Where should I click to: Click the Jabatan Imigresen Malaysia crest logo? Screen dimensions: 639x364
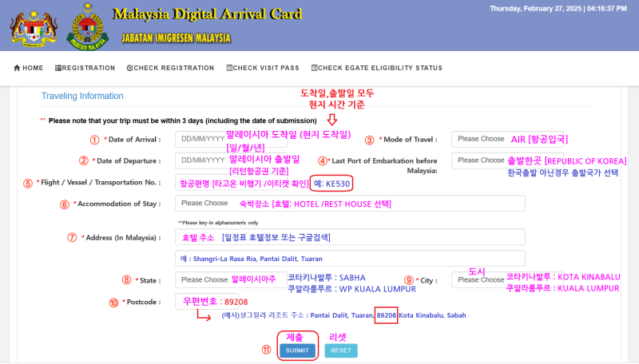(x=88, y=26)
